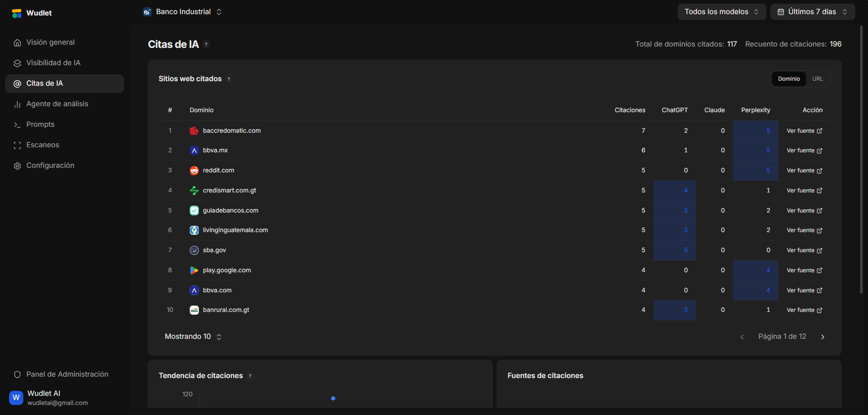
Task: Click guiadebancos.com favicon
Action: (x=194, y=211)
